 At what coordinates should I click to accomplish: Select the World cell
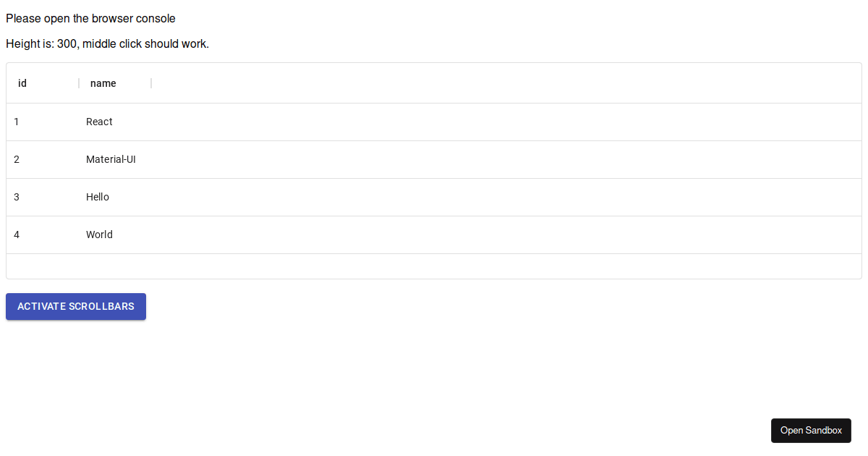100,235
